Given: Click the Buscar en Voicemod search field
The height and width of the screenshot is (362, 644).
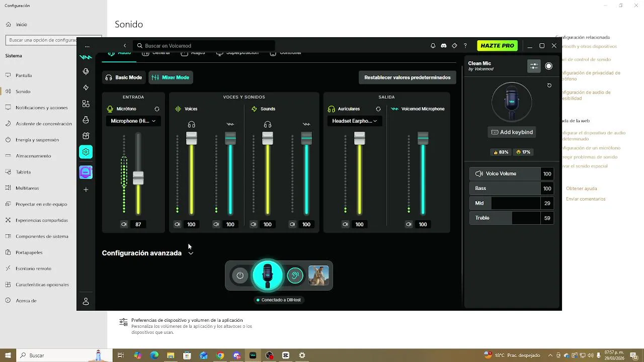Looking at the screenshot, I should click(x=204, y=46).
